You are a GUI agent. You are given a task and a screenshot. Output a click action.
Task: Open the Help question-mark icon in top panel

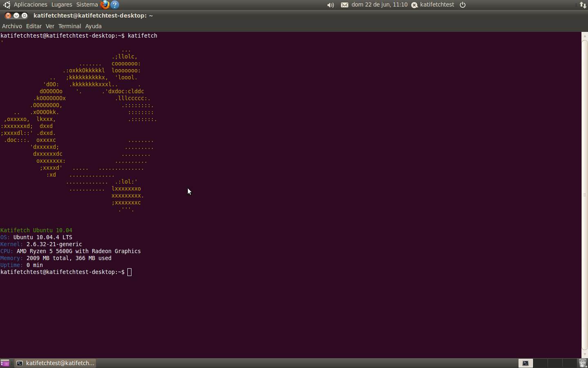(115, 4)
